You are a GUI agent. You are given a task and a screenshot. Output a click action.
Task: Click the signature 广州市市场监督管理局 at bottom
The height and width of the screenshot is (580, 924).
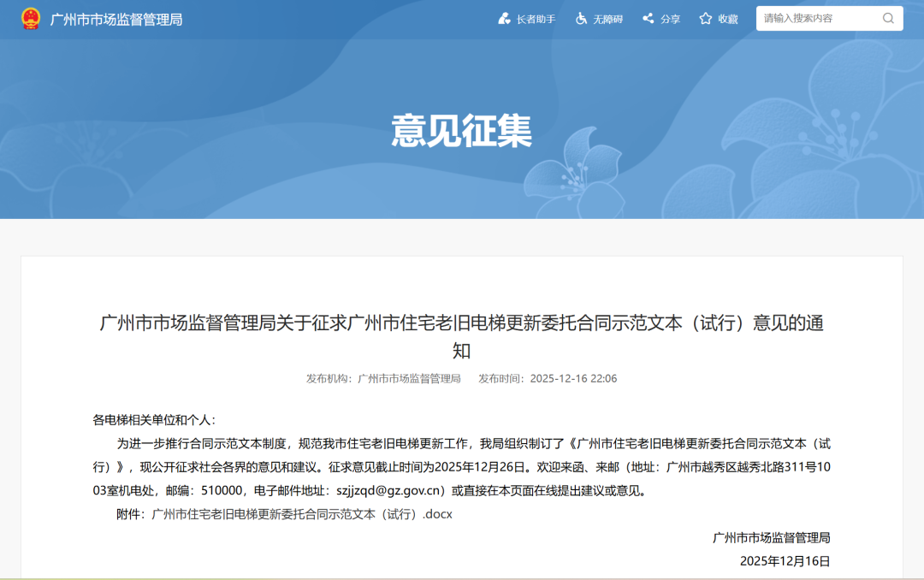(773, 537)
